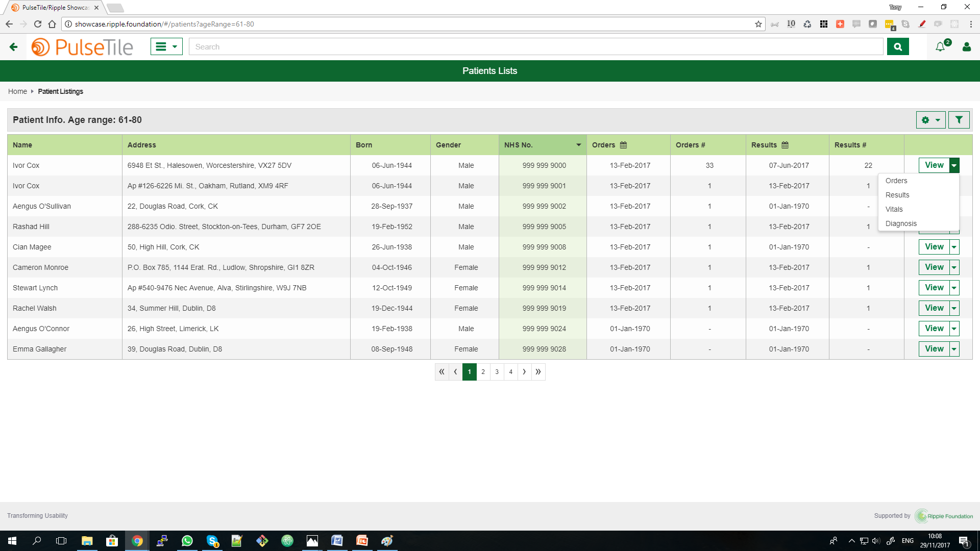This screenshot has height=551, width=980.
Task: Click the settings gear icon on patient list
Action: coord(927,120)
